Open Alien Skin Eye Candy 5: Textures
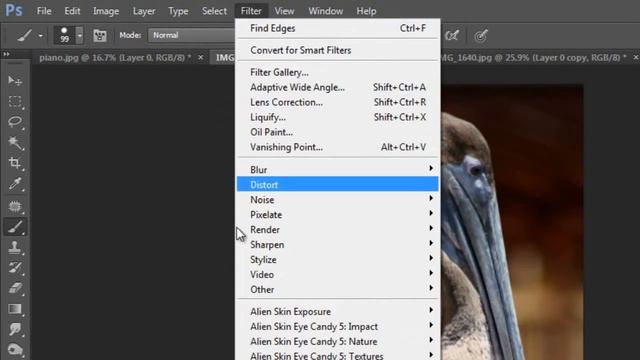Viewport: 640px width, 360px height. pyautogui.click(x=338, y=356)
